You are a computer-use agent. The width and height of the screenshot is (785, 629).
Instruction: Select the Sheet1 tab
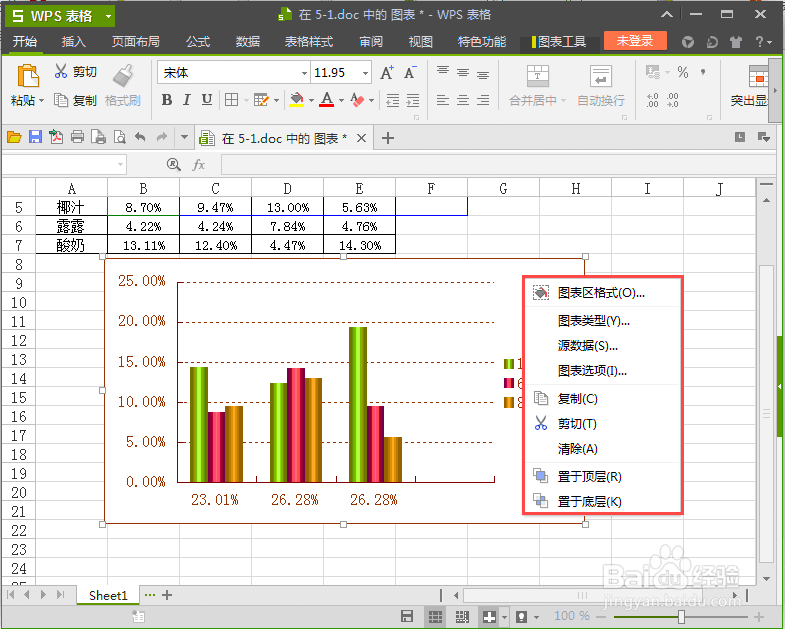[x=108, y=595]
